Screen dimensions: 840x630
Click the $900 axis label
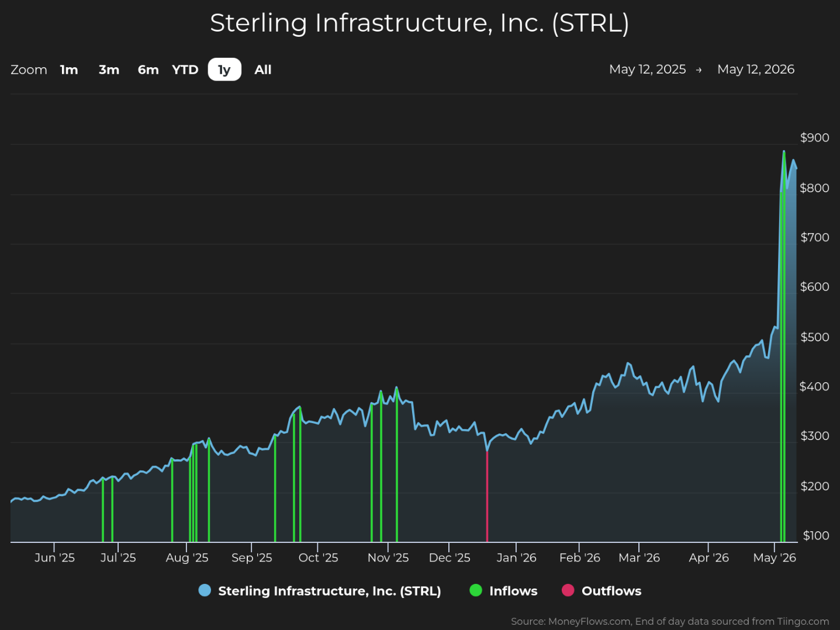point(814,138)
